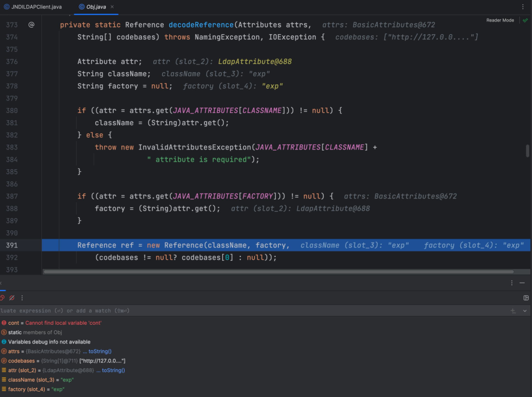The image size is (532, 397).
Task: Click line number 388 in the gutter
Action: coord(12,208)
